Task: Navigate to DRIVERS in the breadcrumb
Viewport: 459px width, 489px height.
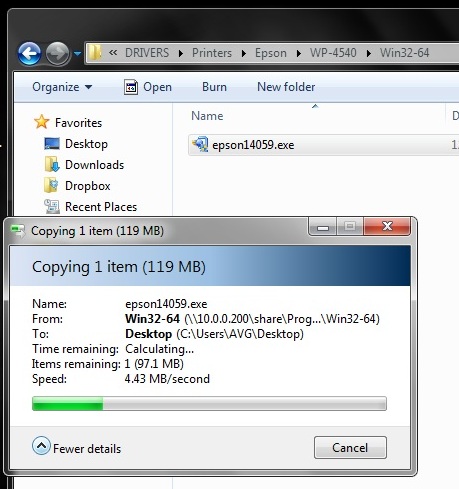Action: point(147,53)
